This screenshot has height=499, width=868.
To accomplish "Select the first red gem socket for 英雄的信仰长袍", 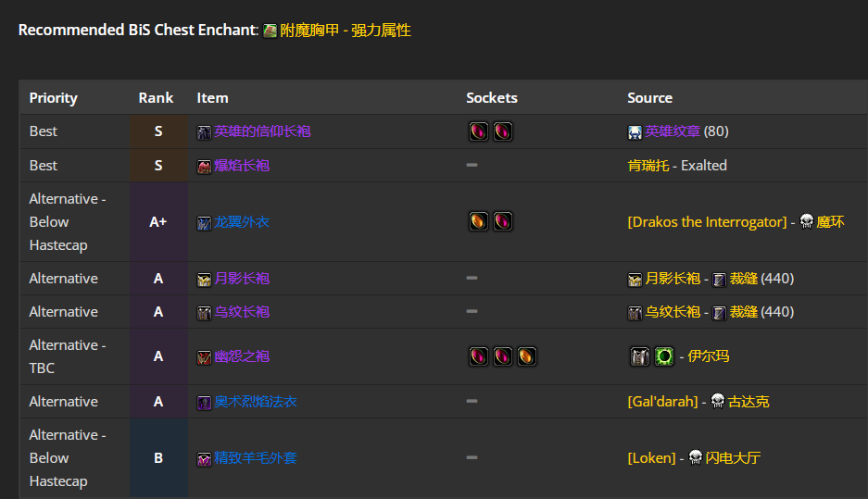I will [x=478, y=131].
